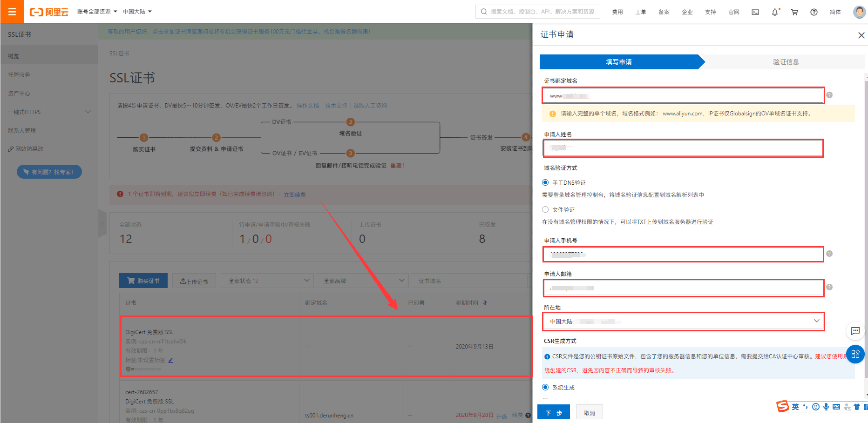Open the help question mark in top bar
This screenshot has height=423, width=868.
coord(814,12)
